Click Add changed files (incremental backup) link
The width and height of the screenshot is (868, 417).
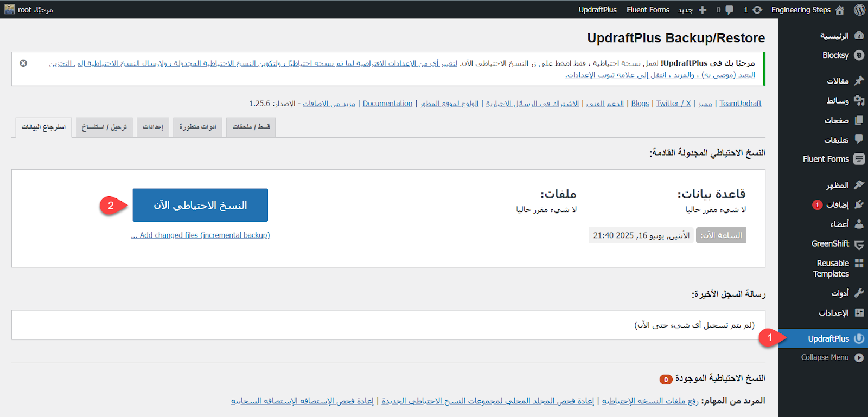[200, 235]
